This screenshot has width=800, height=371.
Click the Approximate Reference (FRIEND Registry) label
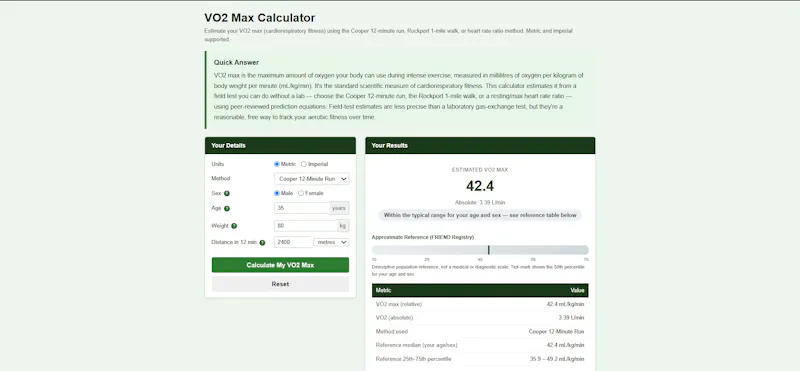coord(422,237)
